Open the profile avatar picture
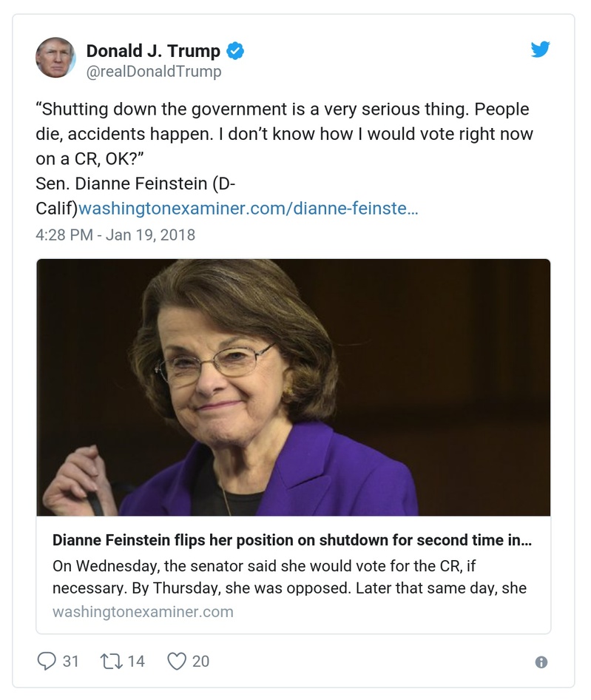This screenshot has height=700, width=591. point(55,58)
